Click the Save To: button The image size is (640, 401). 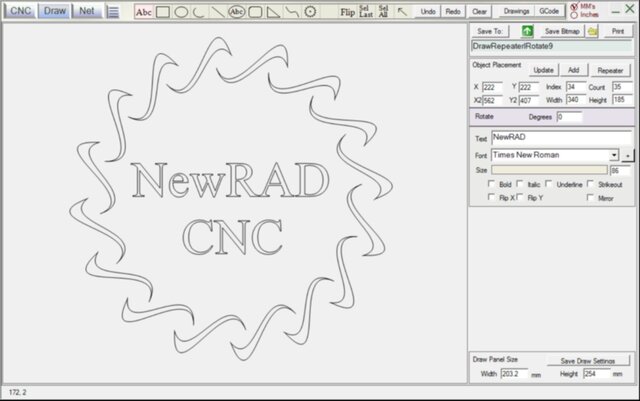[x=490, y=31]
